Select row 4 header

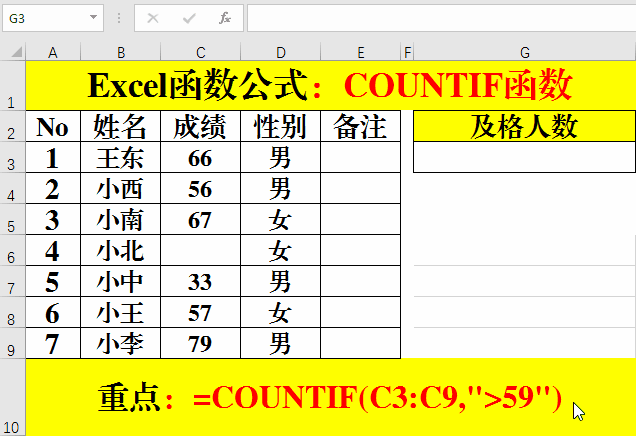(12, 188)
